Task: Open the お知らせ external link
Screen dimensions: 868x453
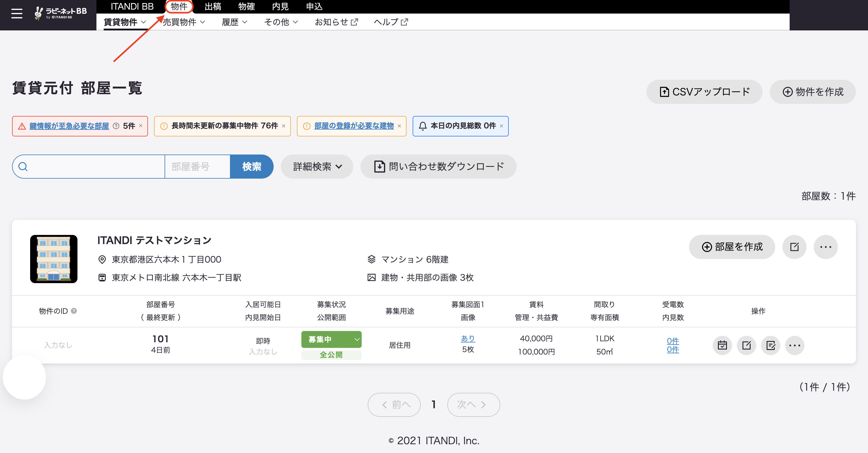Action: pyautogui.click(x=336, y=22)
